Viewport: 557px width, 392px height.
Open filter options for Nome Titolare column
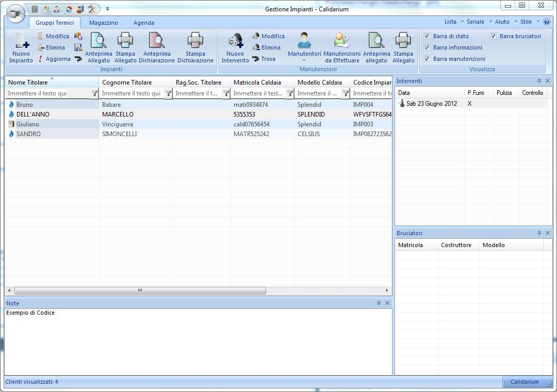94,93
